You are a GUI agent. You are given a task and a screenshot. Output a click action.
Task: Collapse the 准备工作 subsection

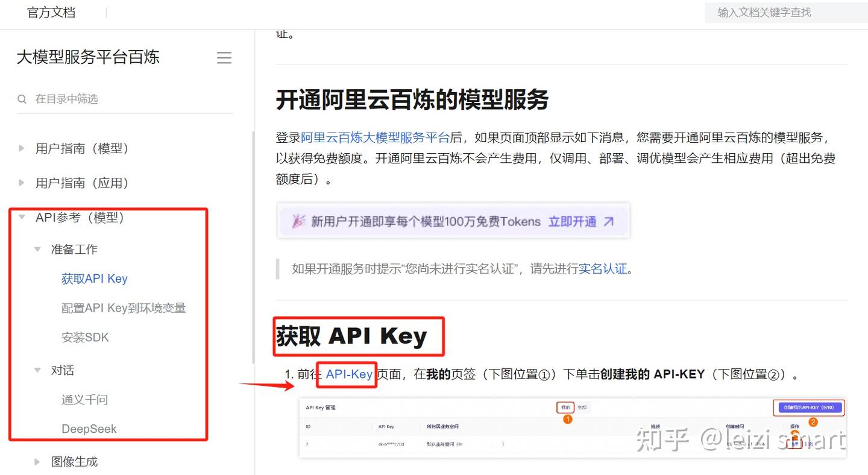(x=37, y=249)
